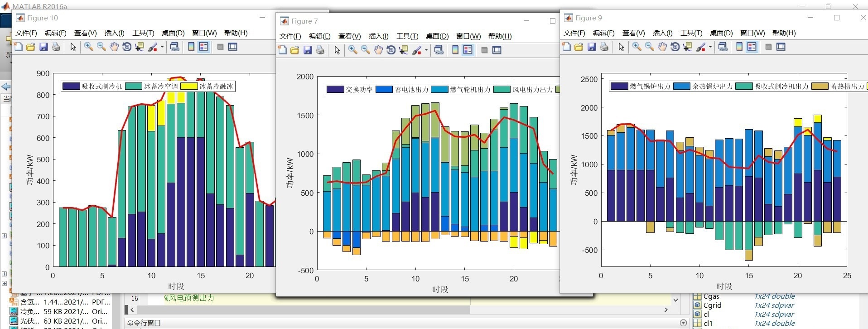Viewport: 868px width, 329px height.
Task: Toggle Edit Plot mode in Figure 7
Action: (x=337, y=50)
